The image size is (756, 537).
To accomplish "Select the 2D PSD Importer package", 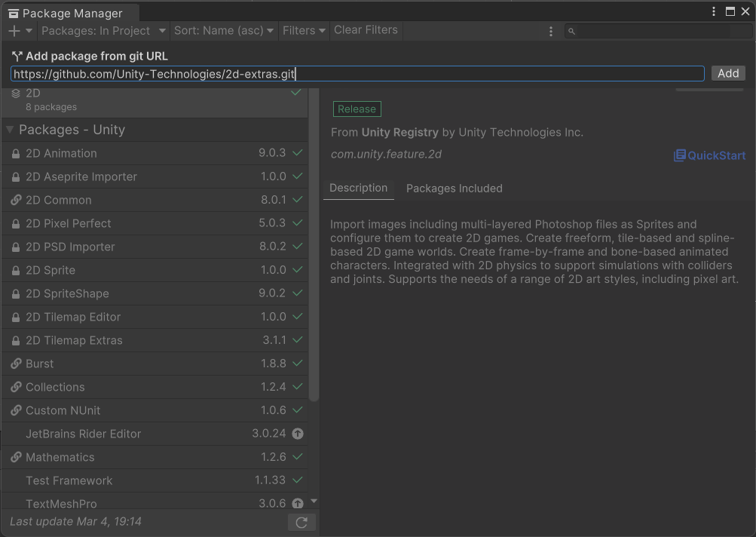I will tap(155, 247).
